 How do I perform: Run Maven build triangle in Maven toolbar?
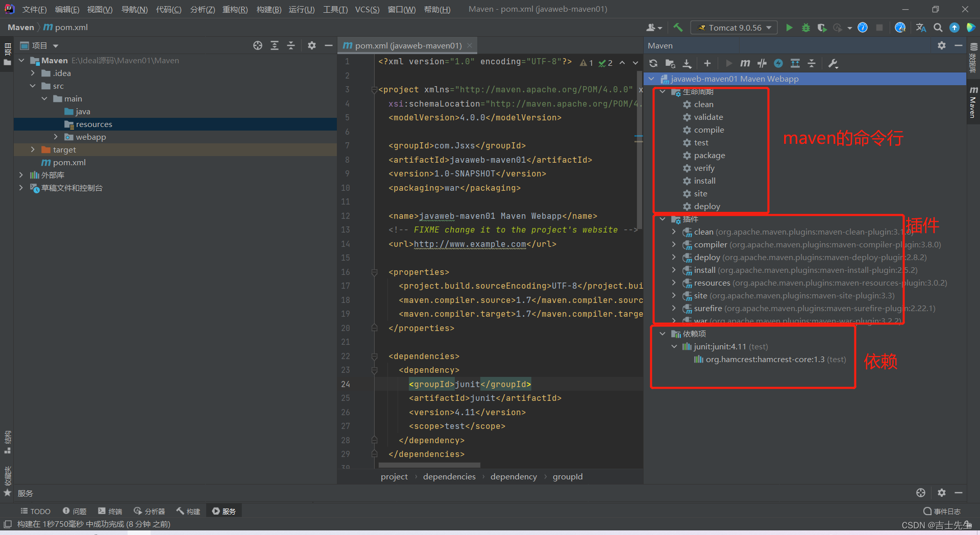[729, 63]
